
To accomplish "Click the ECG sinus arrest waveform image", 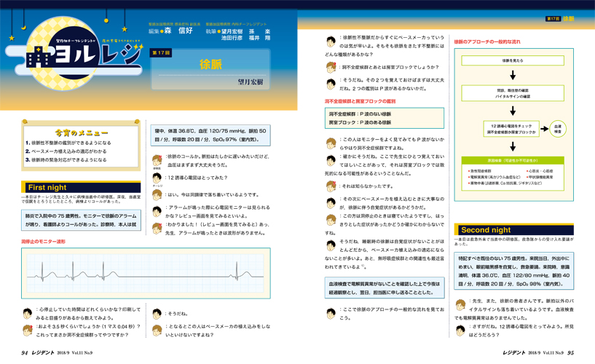I will point(146,274).
